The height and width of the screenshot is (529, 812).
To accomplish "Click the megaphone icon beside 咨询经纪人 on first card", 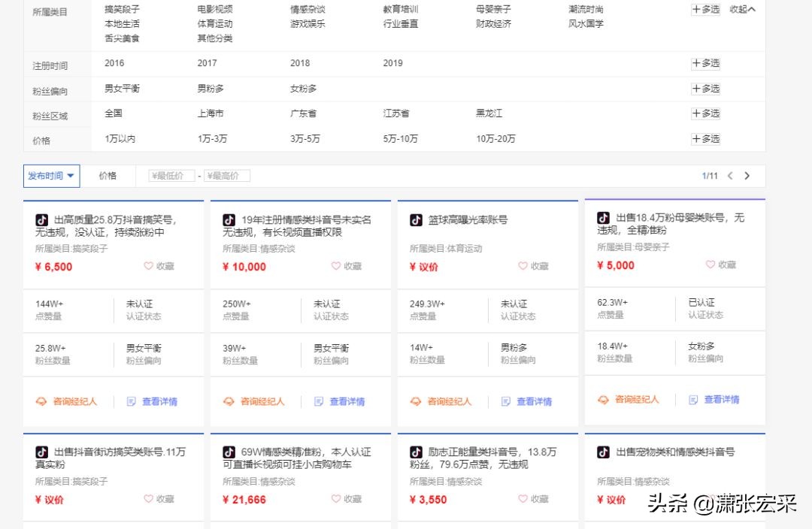I will click(x=41, y=401).
